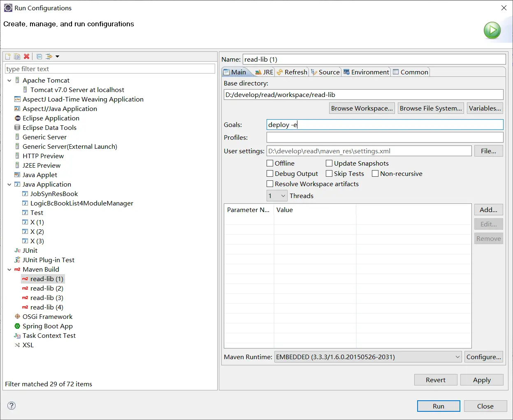Open the Common tab
Image resolution: width=513 pixels, height=420 pixels.
[411, 72]
